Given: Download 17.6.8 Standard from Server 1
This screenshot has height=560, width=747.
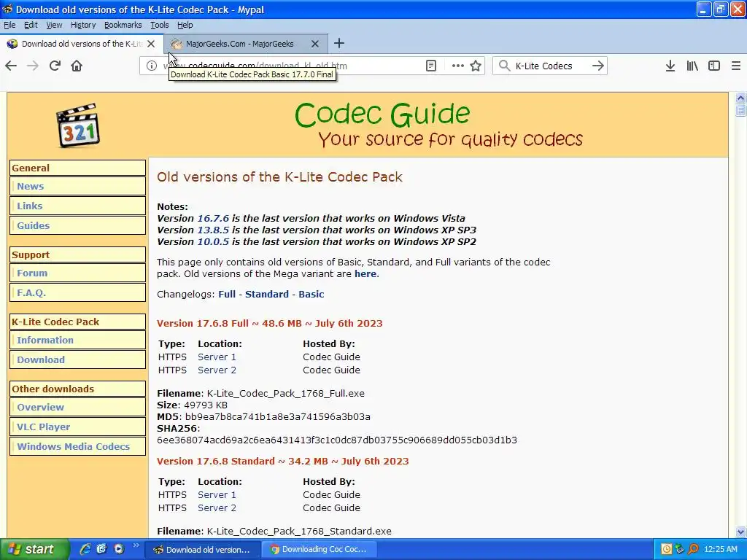Looking at the screenshot, I should pyautogui.click(x=217, y=495).
